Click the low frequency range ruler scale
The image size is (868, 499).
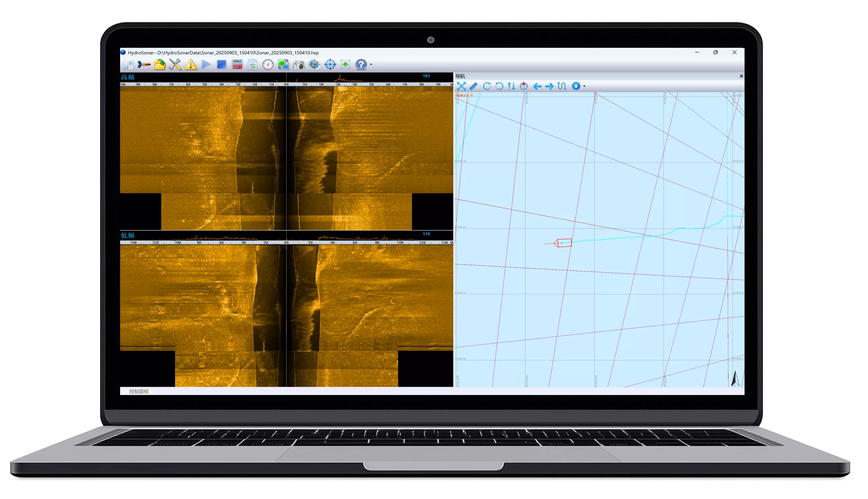(x=286, y=243)
